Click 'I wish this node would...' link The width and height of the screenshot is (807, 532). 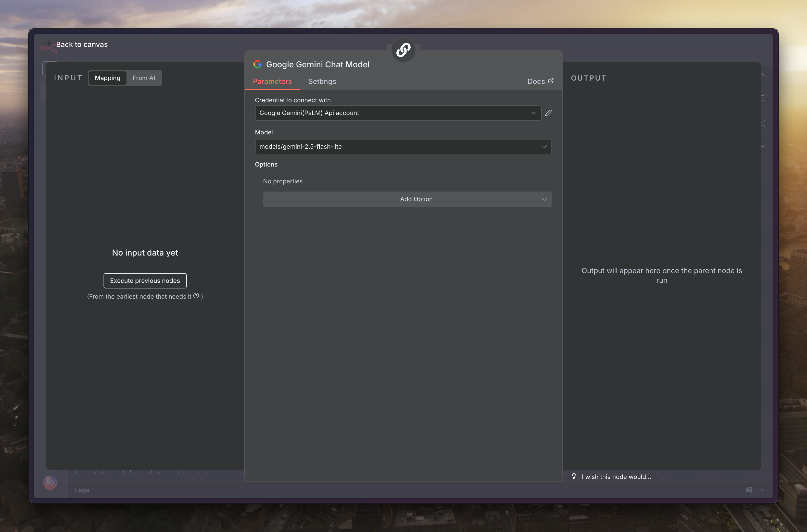pos(616,477)
